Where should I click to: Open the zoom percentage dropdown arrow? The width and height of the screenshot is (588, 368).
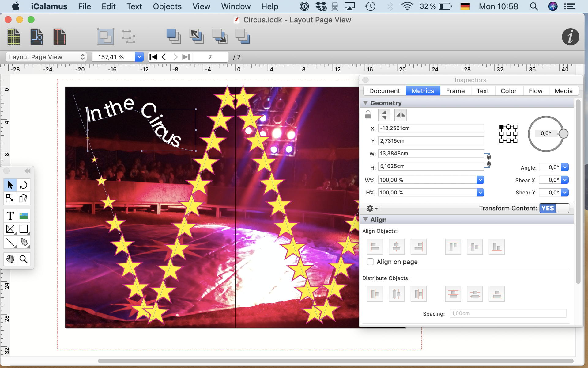point(139,57)
